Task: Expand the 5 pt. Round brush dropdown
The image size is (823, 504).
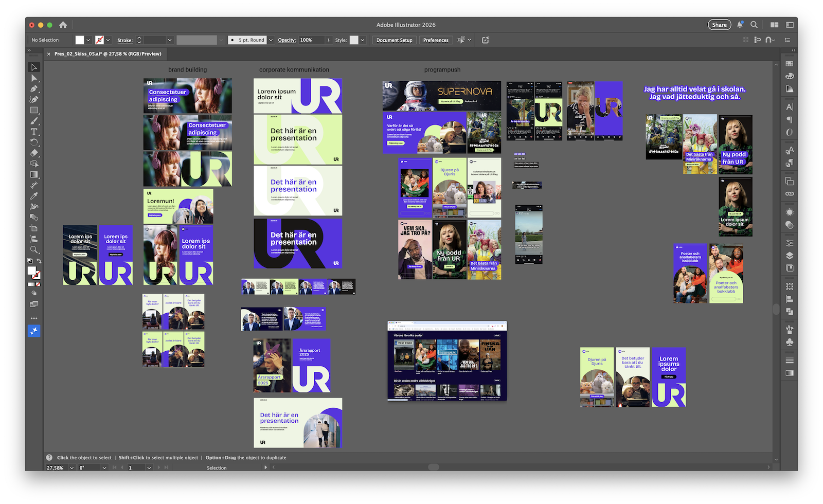Action: click(271, 40)
